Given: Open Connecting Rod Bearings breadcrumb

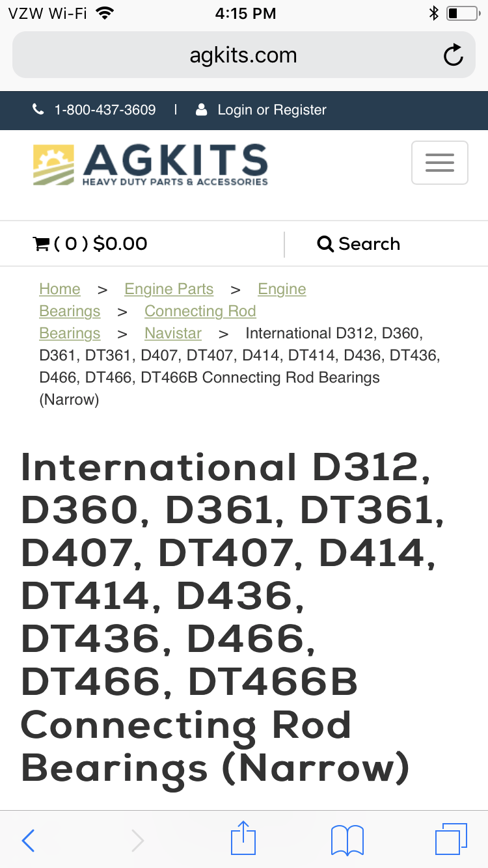Looking at the screenshot, I should 200,311.
